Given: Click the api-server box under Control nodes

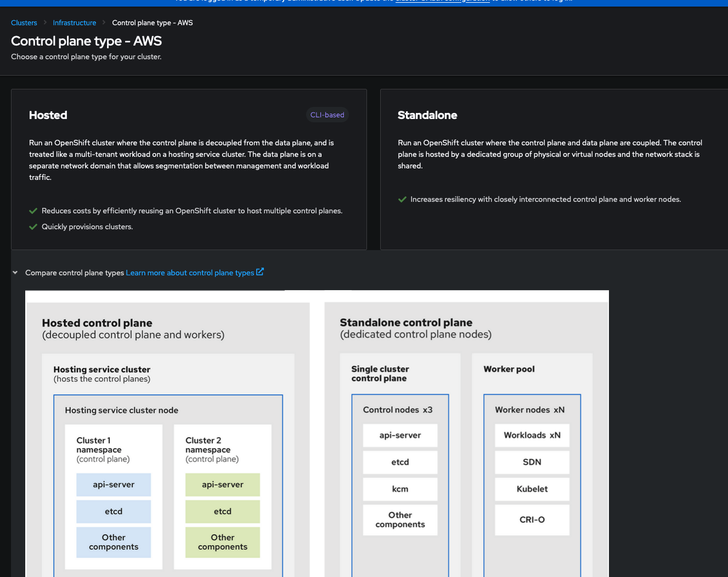Looking at the screenshot, I should point(400,435).
